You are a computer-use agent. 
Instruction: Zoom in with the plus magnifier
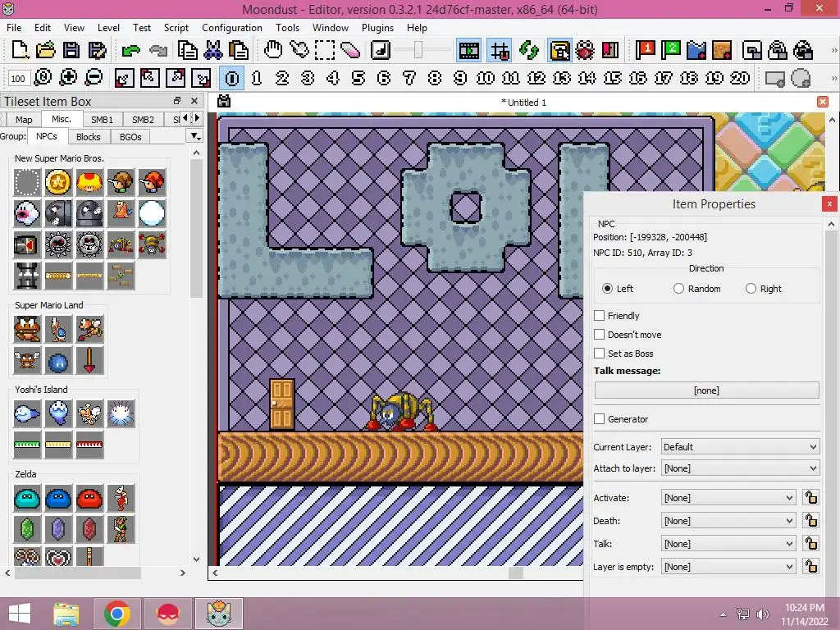tap(68, 78)
